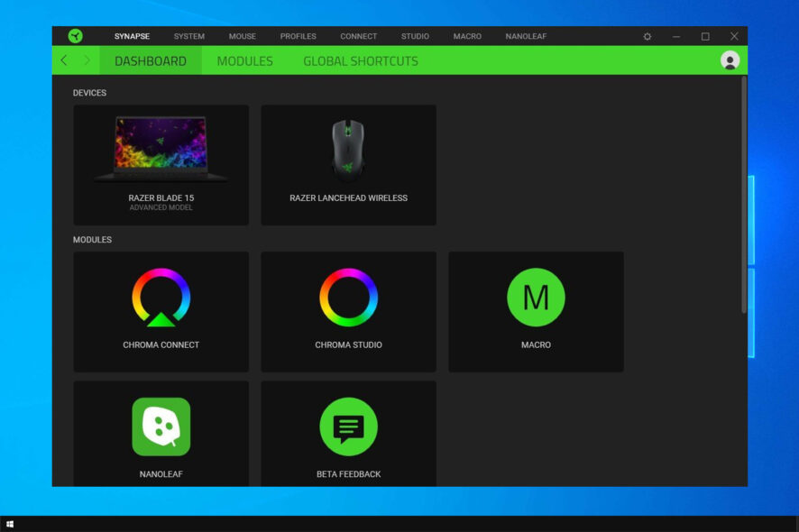Switch to Global Shortcuts sub-tab
This screenshot has height=532, width=799.
tap(361, 60)
